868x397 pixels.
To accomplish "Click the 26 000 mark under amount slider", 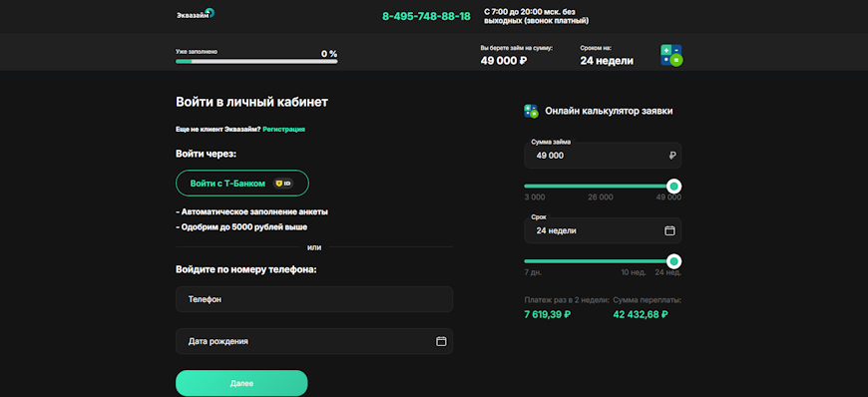I will 601,198.
